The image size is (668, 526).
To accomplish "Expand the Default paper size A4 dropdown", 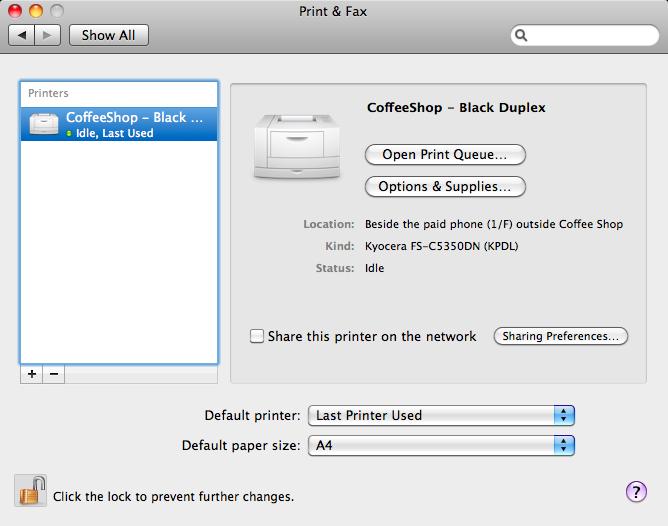I will (440, 446).
